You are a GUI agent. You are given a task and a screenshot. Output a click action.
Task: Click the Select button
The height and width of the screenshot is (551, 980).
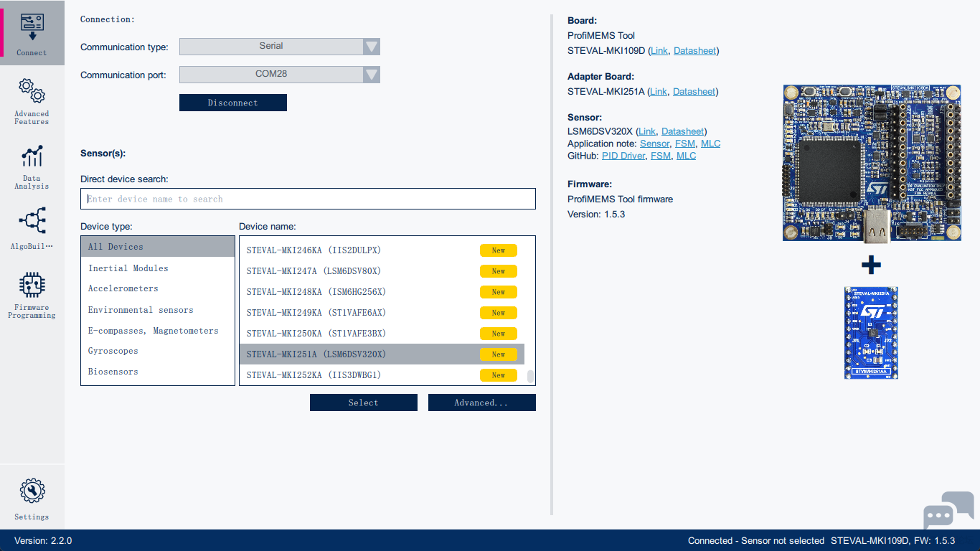tap(363, 402)
